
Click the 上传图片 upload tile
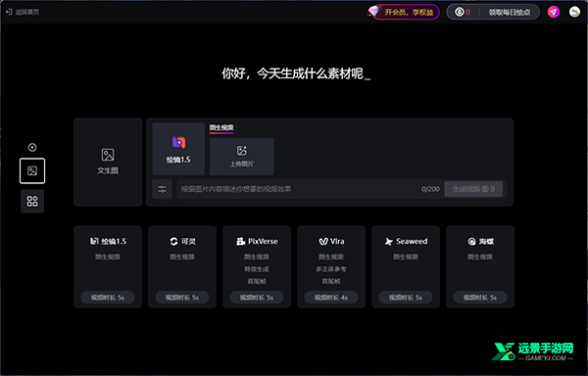[x=241, y=157]
